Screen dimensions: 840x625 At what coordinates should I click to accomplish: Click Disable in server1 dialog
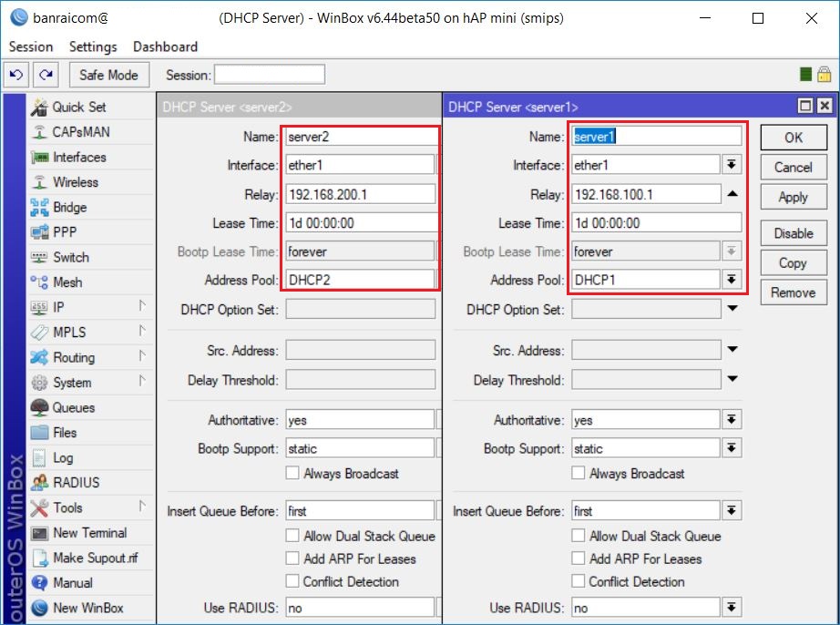(794, 233)
